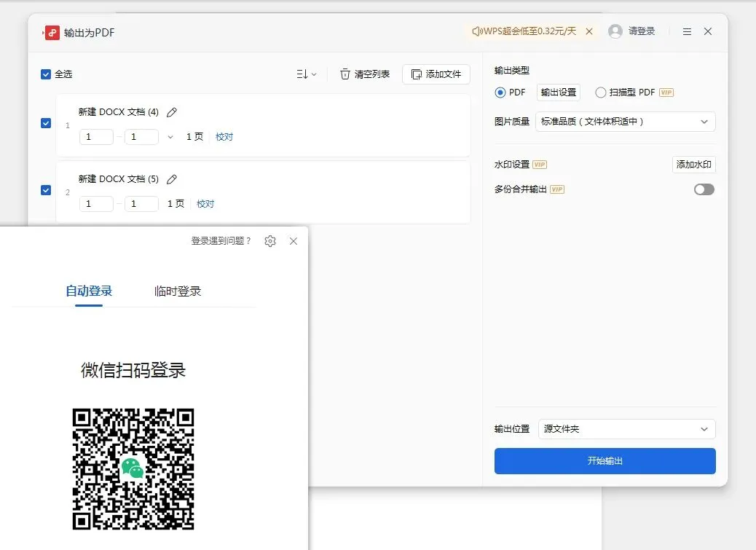756x550 pixels.
Task: Open the 输出位置 源文件夹 dropdown
Action: click(x=627, y=429)
